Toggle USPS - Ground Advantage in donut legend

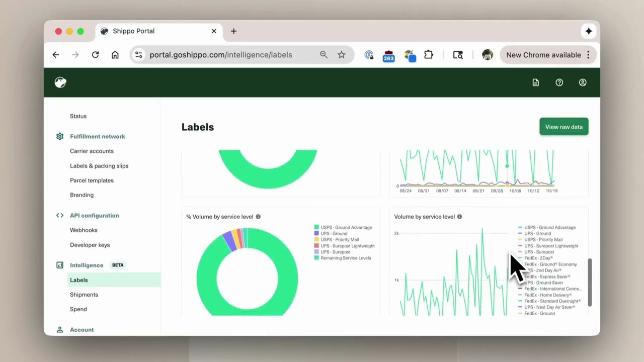click(x=343, y=227)
